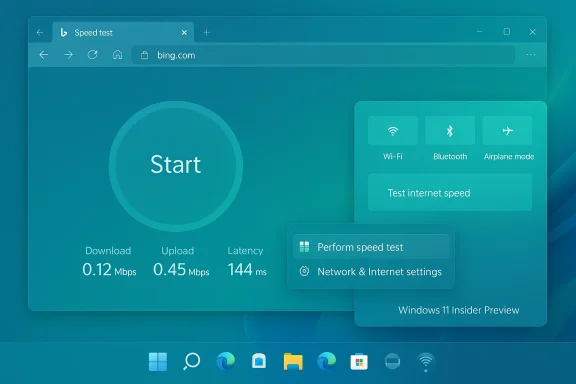Close the Speed test tab
This screenshot has height=384, width=576.
click(184, 33)
